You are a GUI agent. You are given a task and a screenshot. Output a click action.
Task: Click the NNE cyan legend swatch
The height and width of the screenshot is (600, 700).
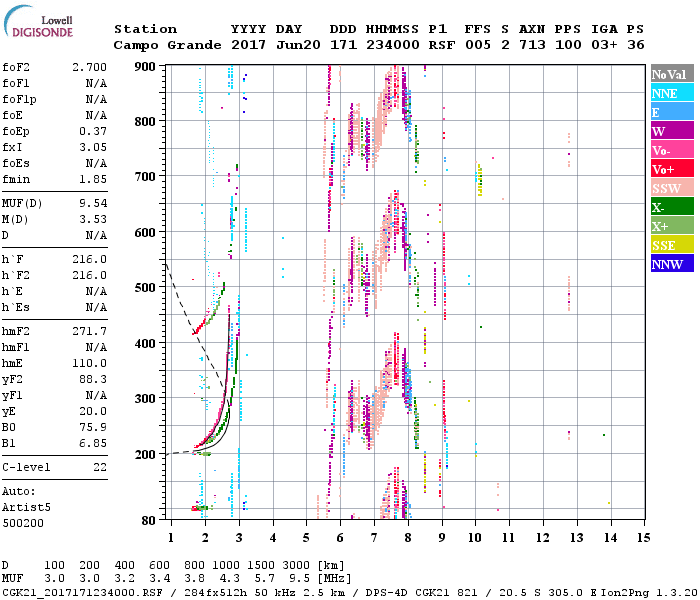(x=669, y=93)
